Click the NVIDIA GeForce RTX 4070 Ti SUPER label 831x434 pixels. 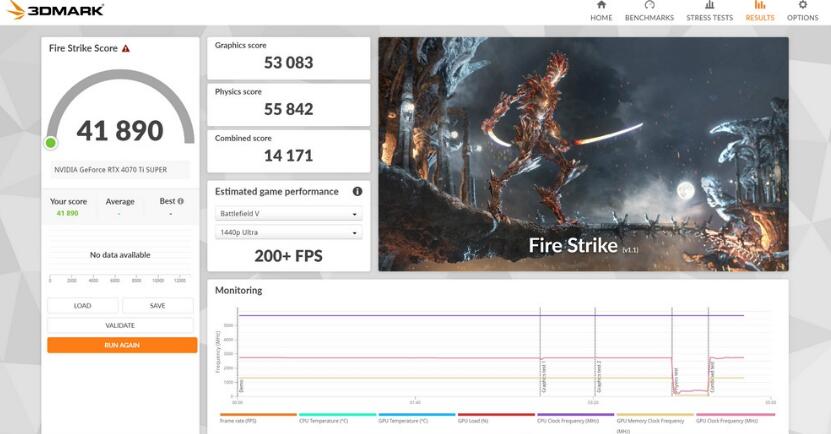(x=110, y=170)
